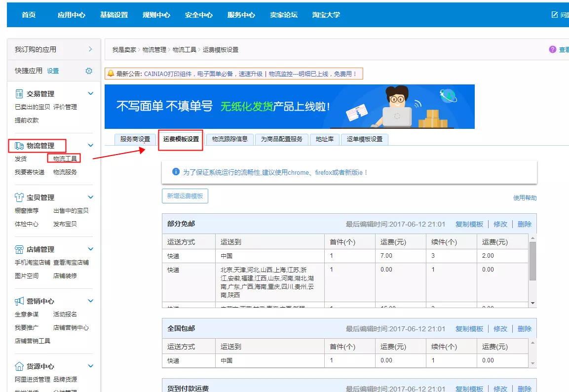569x392 pixels.
Task: Click 复制模板 for 全国包邮 template
Action: [x=469, y=329]
